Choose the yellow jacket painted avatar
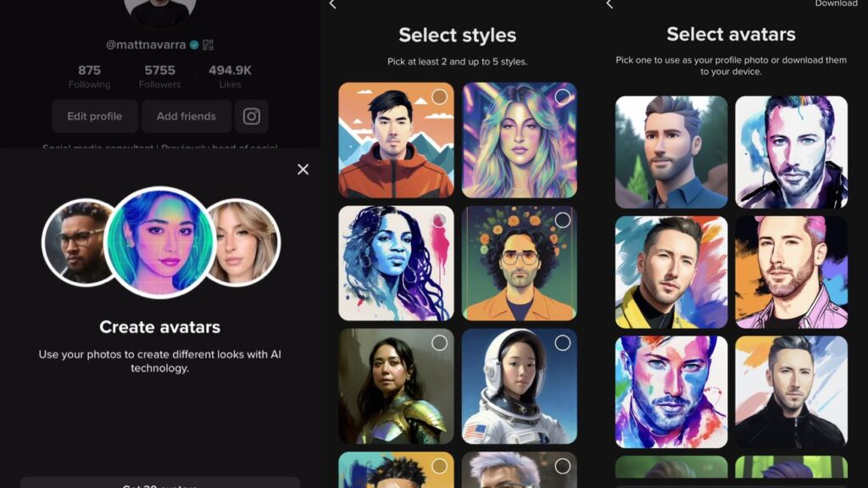This screenshot has height=488, width=868. tap(671, 272)
